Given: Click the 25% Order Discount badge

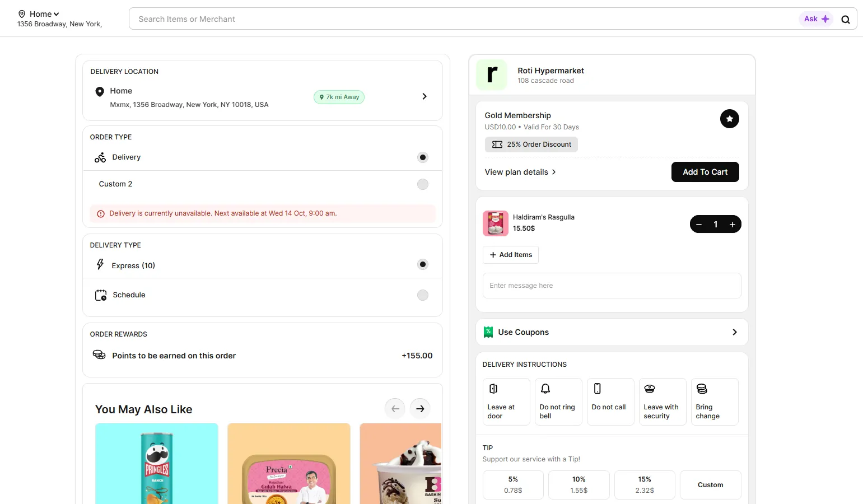Looking at the screenshot, I should [531, 144].
